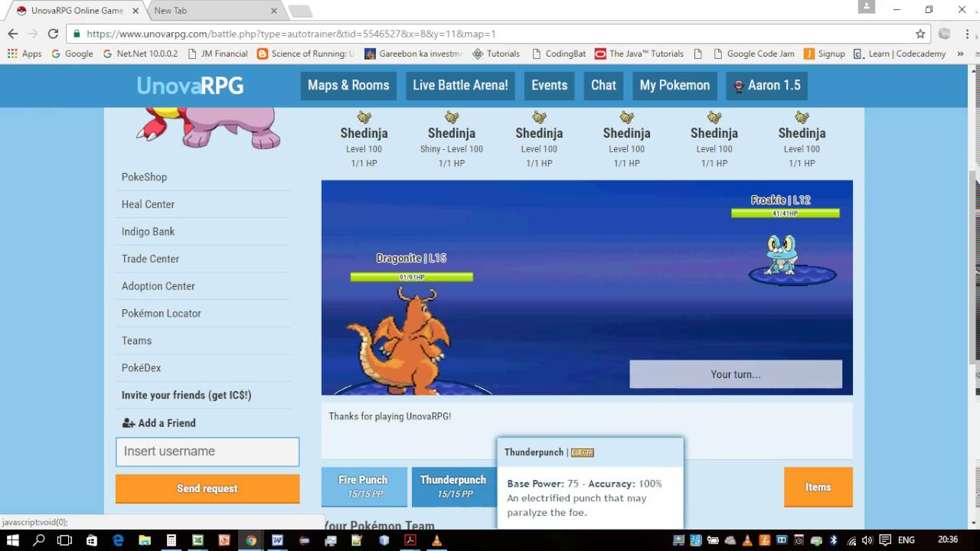Open the Events menu item

(x=550, y=85)
